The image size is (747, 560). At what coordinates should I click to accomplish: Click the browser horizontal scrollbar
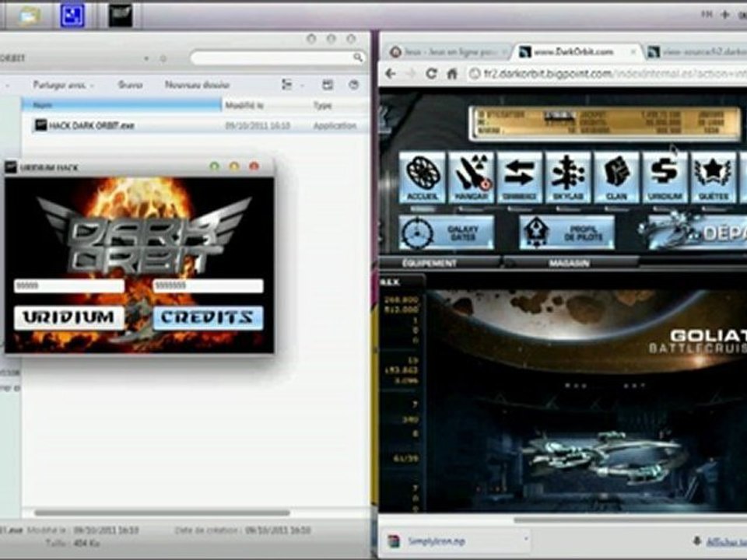[629, 520]
